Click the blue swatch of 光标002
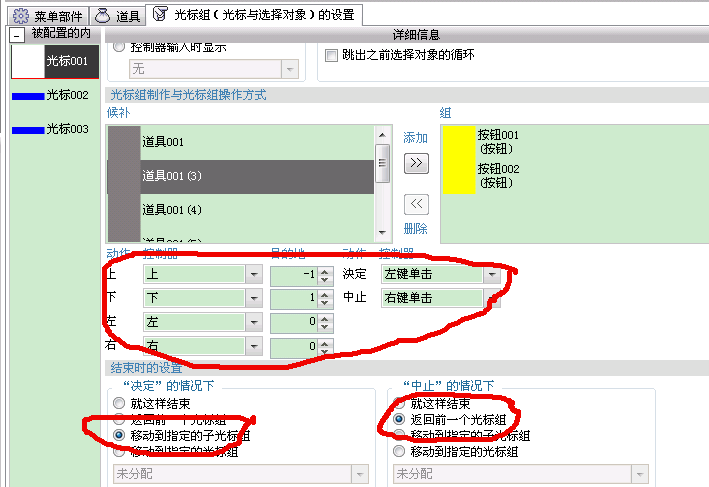 pos(28,96)
